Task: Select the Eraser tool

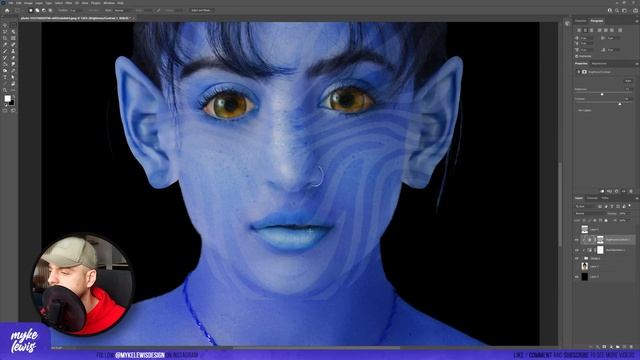Action: tap(13, 58)
